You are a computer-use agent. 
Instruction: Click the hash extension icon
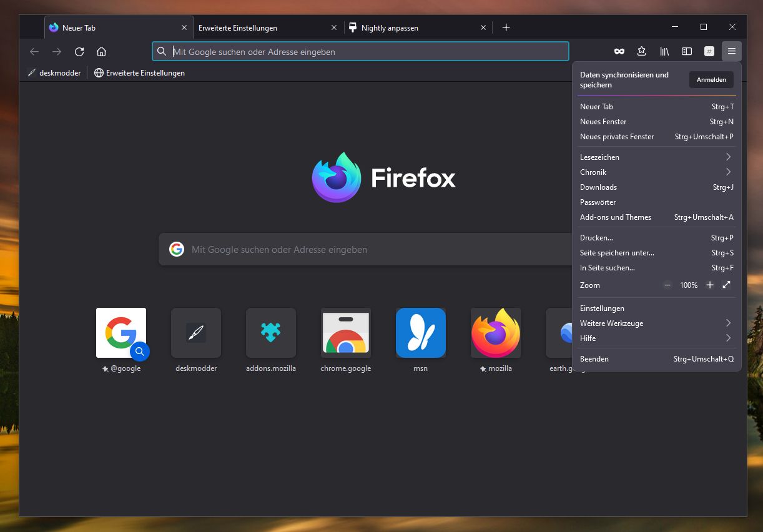tap(709, 52)
